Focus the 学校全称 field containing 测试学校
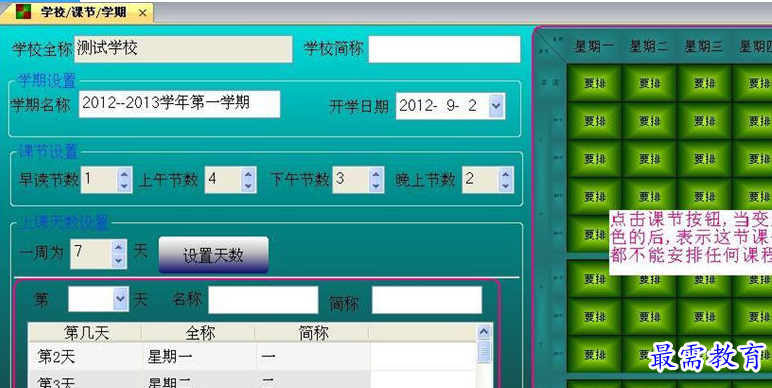 [x=183, y=49]
